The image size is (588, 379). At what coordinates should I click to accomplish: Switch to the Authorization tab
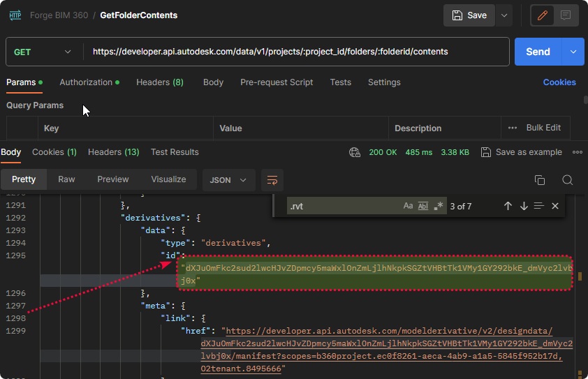pyautogui.click(x=86, y=82)
